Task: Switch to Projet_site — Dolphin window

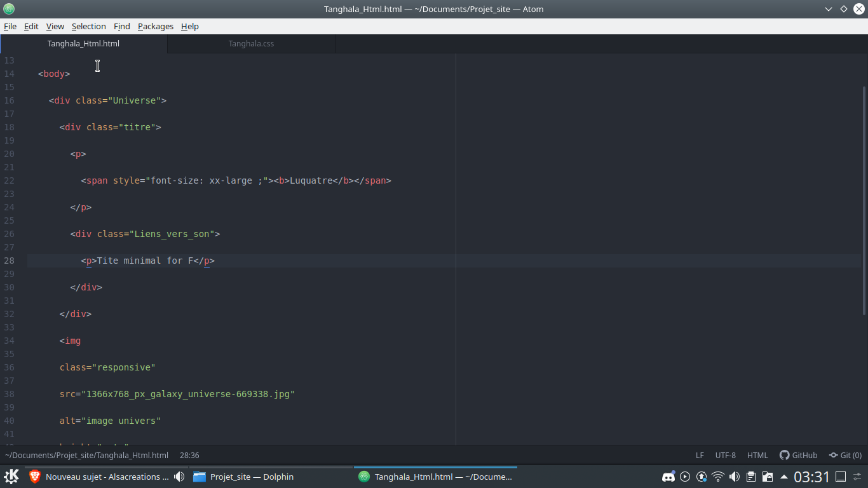Action: (x=271, y=477)
